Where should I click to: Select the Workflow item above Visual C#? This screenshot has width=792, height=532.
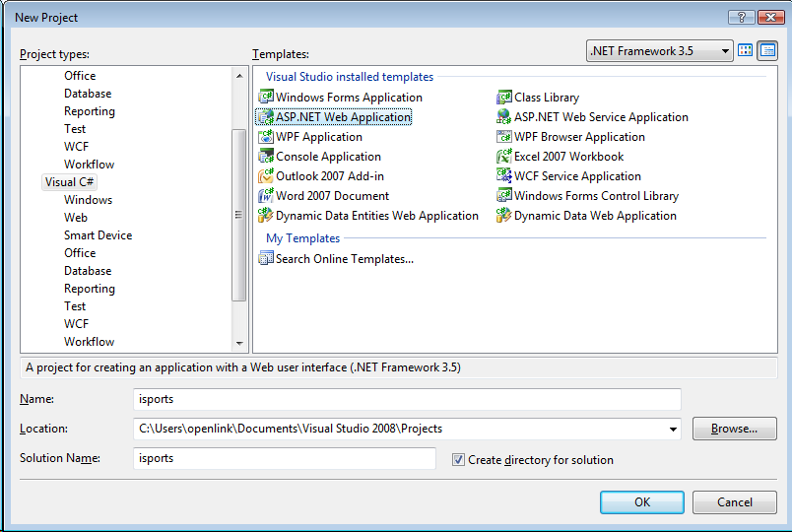(89, 165)
